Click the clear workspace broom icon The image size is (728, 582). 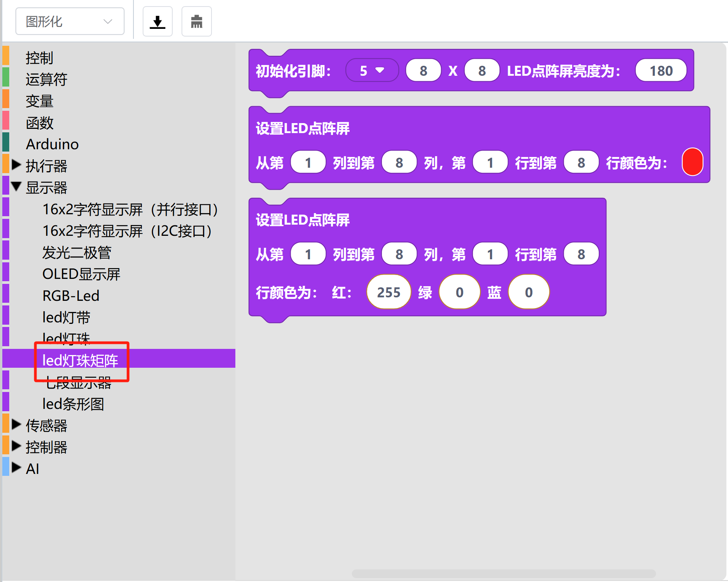click(x=197, y=22)
